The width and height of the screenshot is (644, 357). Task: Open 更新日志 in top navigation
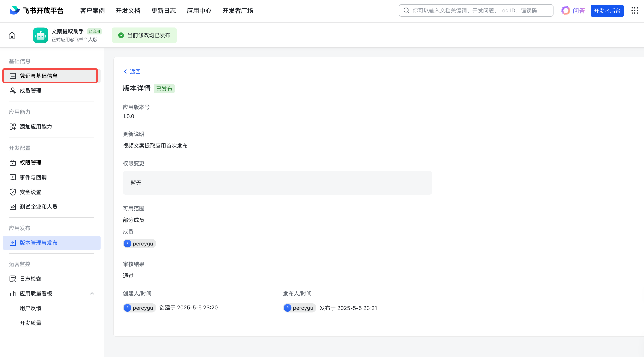(x=164, y=10)
